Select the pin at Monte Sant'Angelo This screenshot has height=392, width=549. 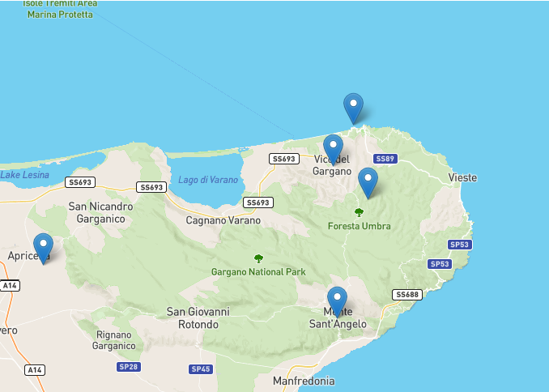coord(337,302)
